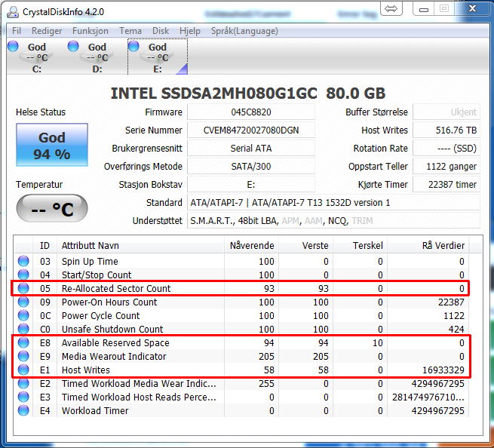Click the Rotation Rate ---- (SSD) field
The height and width of the screenshot is (448, 494).
(446, 149)
